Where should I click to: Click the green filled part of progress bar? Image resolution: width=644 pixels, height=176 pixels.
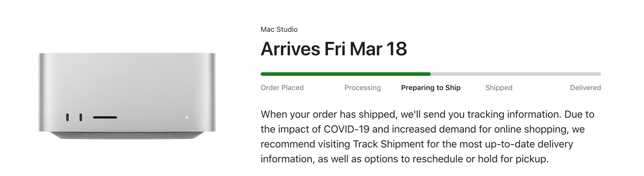[345, 74]
